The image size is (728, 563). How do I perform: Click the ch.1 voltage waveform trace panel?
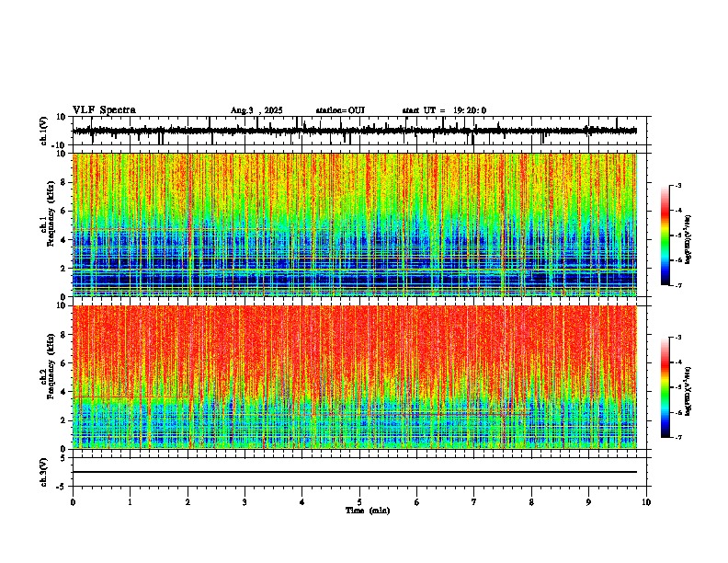tap(359, 131)
